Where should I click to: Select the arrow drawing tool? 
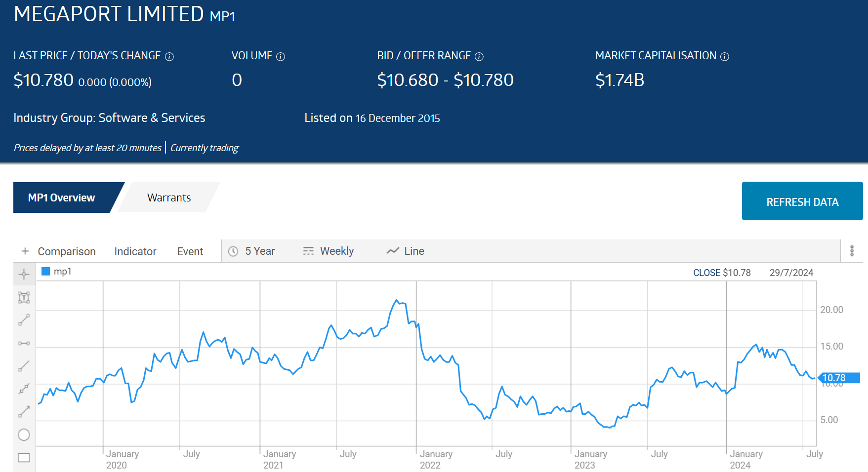point(24,411)
